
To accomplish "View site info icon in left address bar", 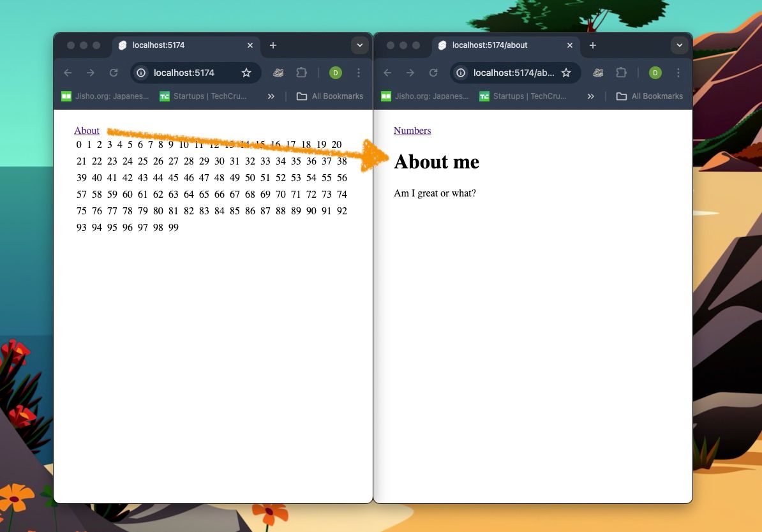I will [x=142, y=73].
